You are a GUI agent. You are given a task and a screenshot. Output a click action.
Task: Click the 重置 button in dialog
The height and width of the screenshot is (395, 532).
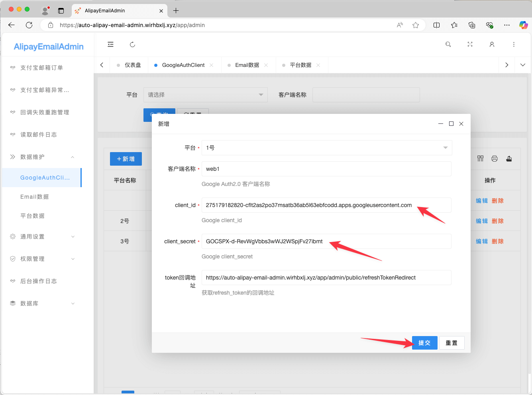point(452,343)
